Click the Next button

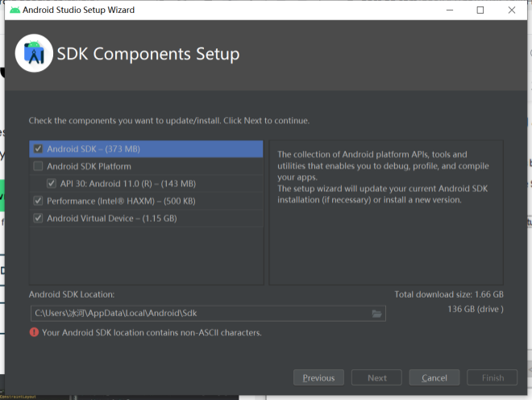tap(376, 377)
